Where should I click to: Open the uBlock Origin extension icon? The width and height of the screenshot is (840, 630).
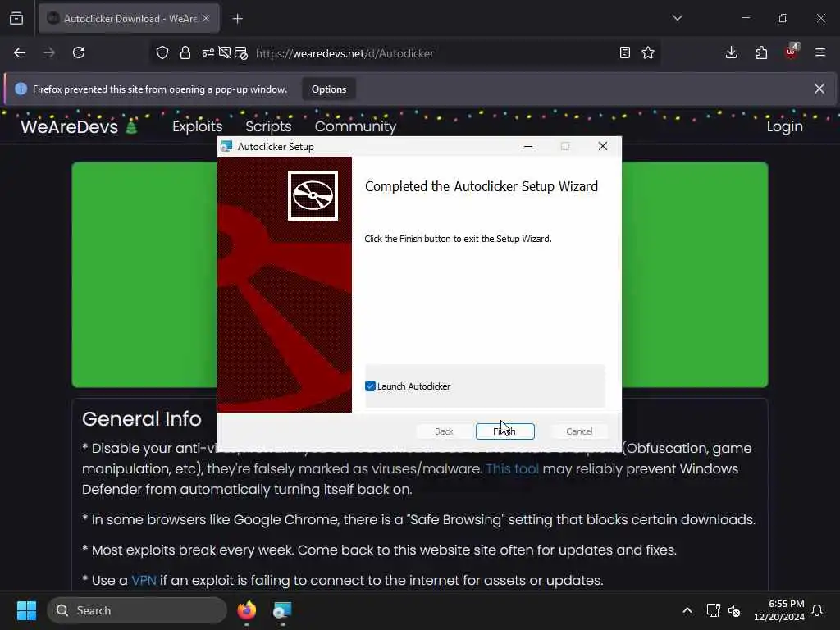792,52
